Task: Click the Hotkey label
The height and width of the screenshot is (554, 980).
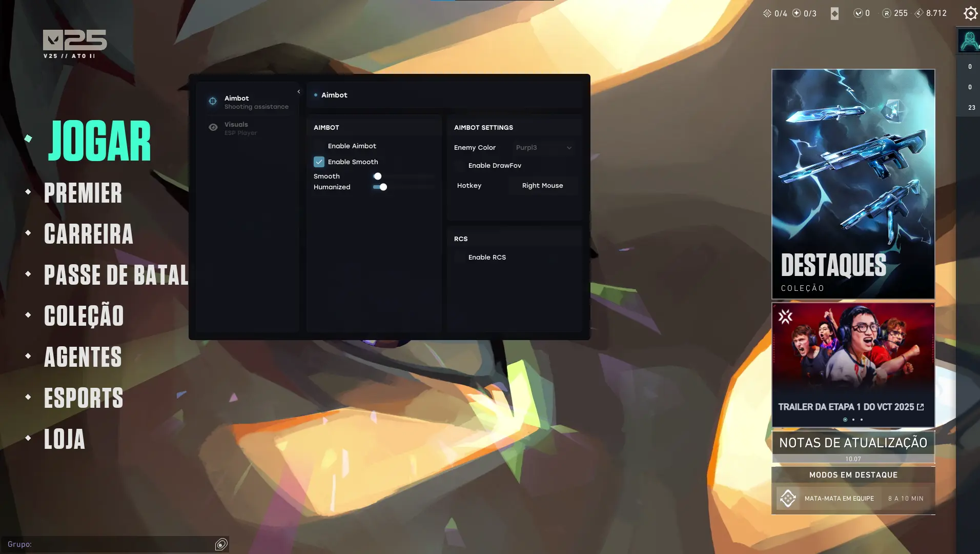Action: point(469,186)
